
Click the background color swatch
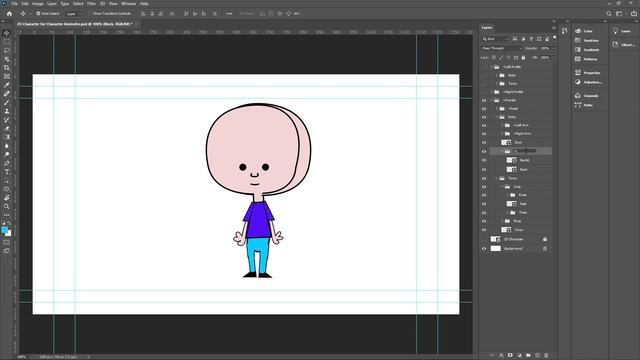9,234
